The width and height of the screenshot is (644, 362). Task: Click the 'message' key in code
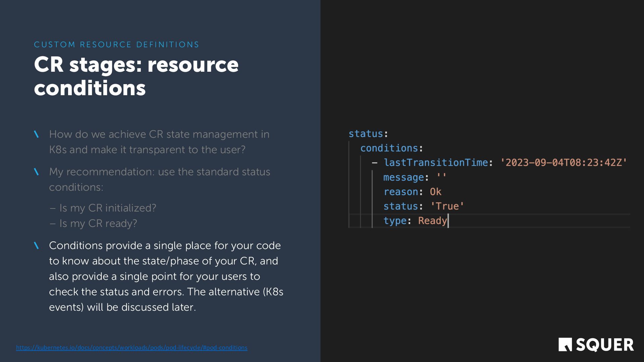pos(404,177)
